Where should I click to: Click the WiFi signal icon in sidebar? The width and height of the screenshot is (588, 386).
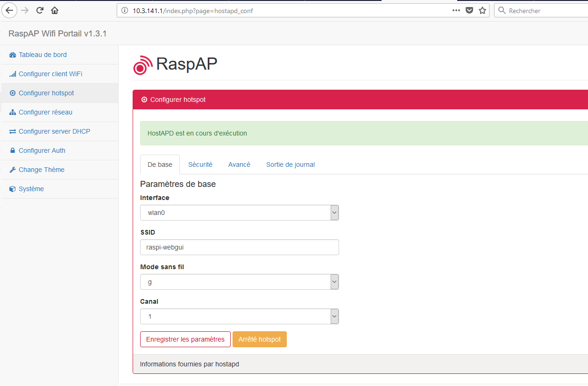(x=13, y=74)
